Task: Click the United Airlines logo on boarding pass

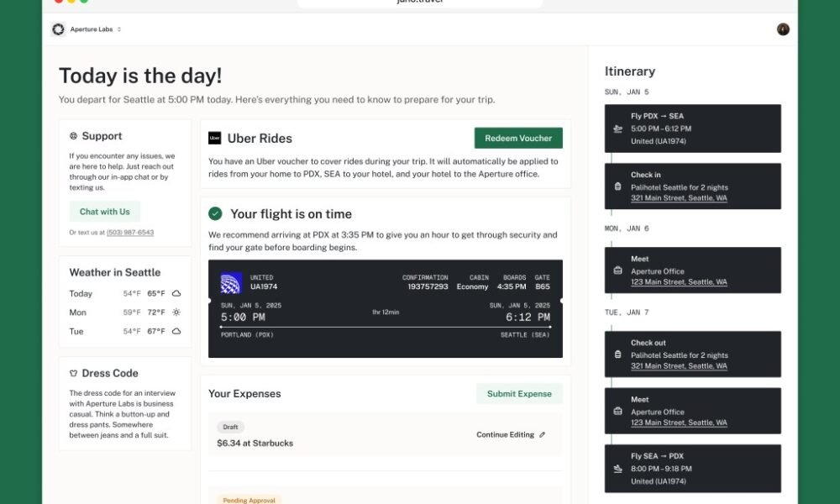Action: tap(231, 283)
